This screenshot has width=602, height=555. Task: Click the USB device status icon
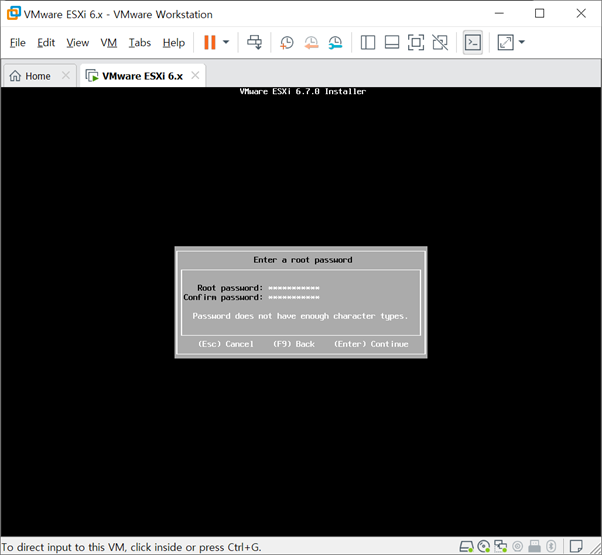pyautogui.click(x=534, y=546)
